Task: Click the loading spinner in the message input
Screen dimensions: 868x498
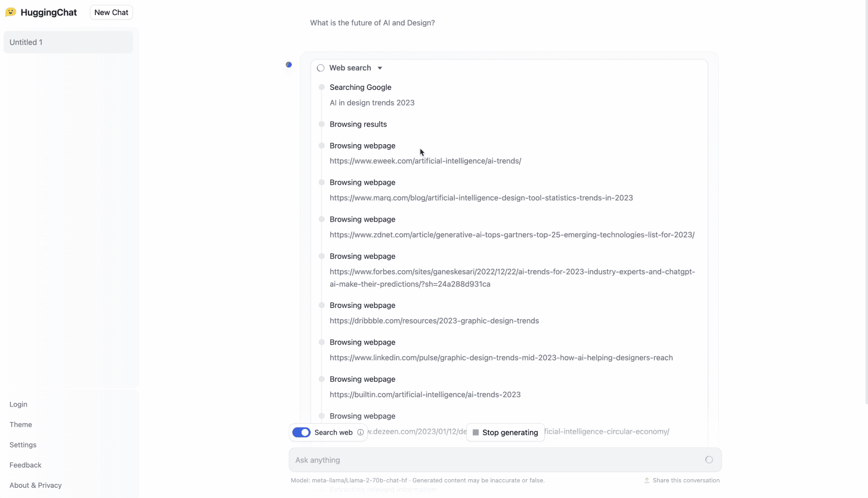Action: tap(709, 460)
